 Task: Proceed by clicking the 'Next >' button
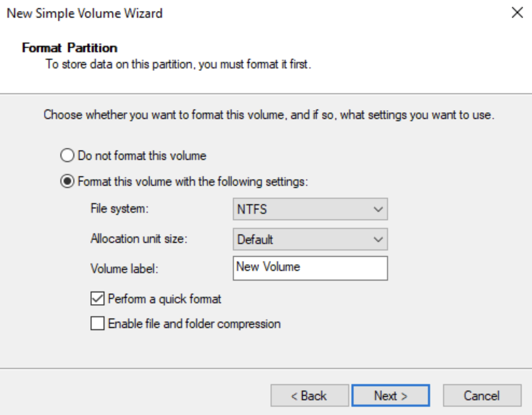[391, 396]
